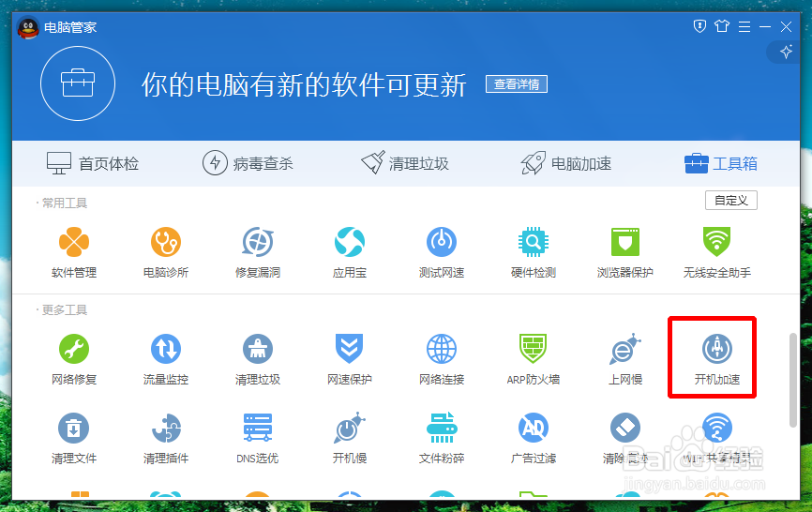
Task: Click the QQ penguin logo
Action: pos(28,27)
